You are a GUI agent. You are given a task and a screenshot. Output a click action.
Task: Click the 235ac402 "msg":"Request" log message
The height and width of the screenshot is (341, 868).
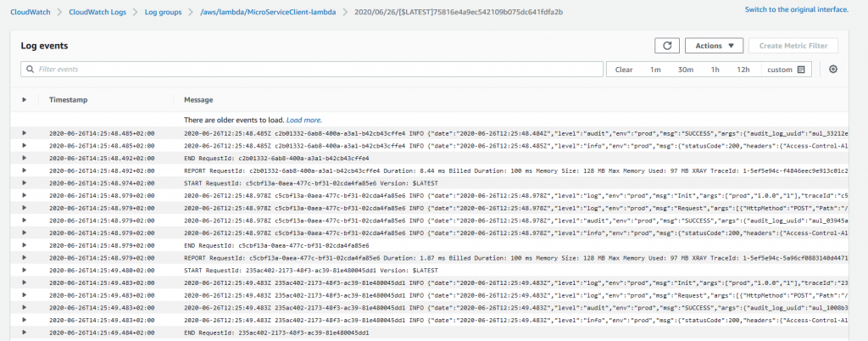[x=516, y=295]
